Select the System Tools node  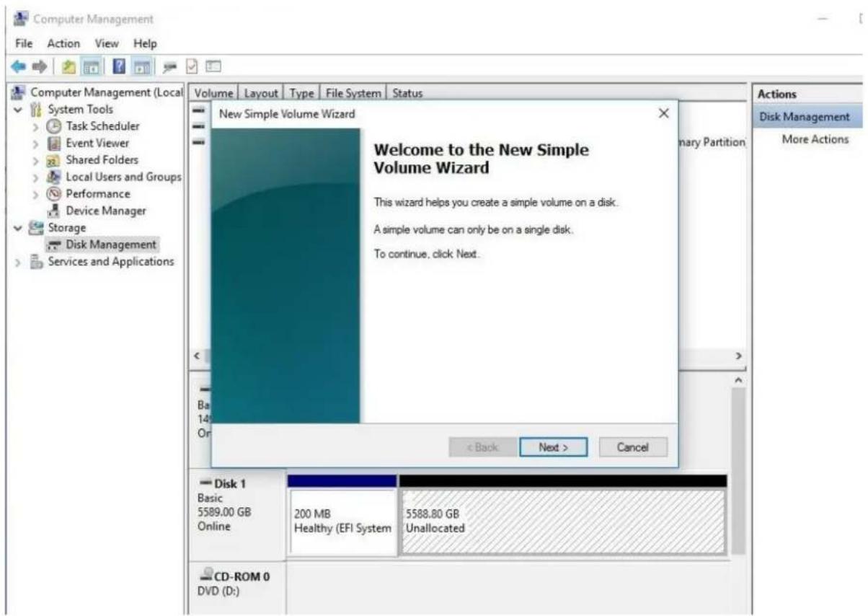(x=71, y=110)
